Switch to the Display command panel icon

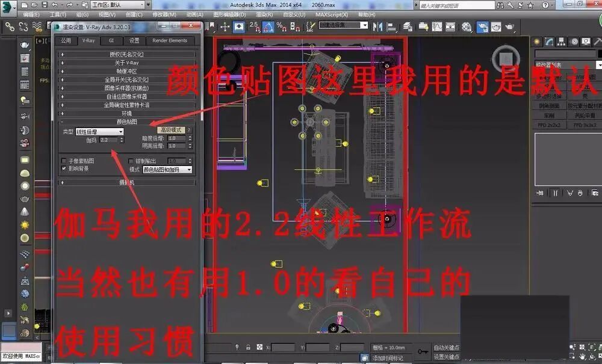tap(586, 42)
